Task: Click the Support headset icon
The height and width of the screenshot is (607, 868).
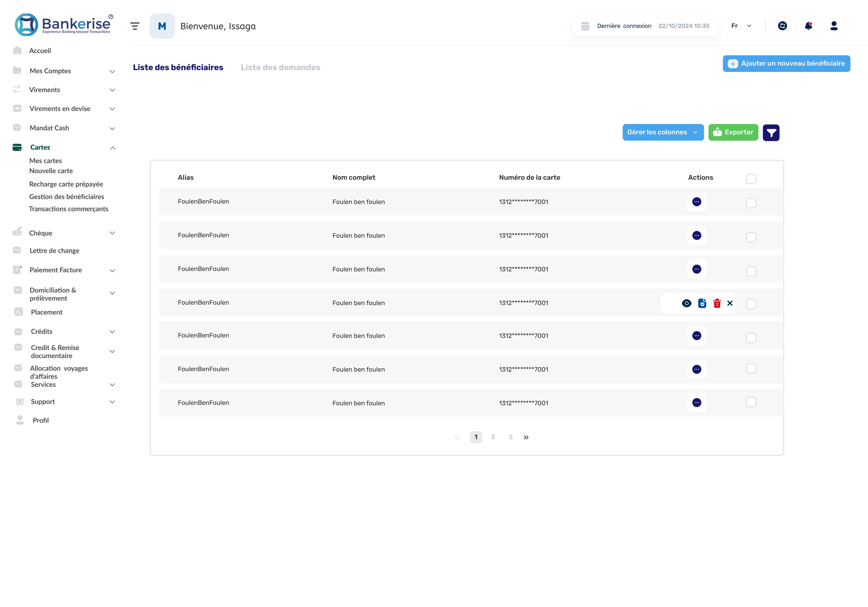Action: pos(20,402)
